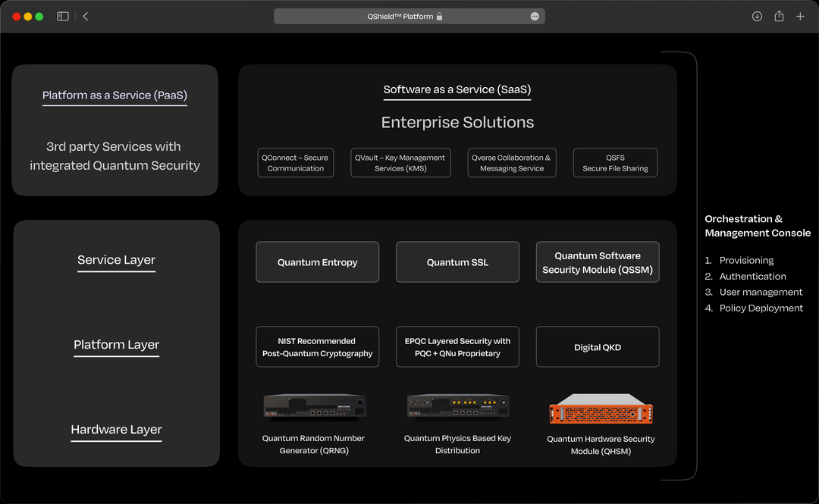The image size is (819, 504).
Task: Enable the Quantum SSL module
Action: point(457,261)
